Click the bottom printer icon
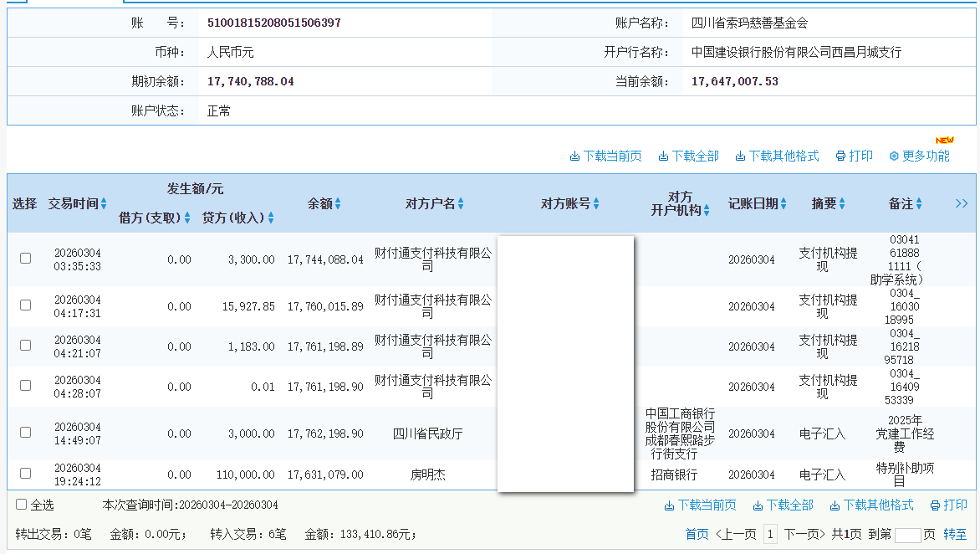 click(933, 505)
